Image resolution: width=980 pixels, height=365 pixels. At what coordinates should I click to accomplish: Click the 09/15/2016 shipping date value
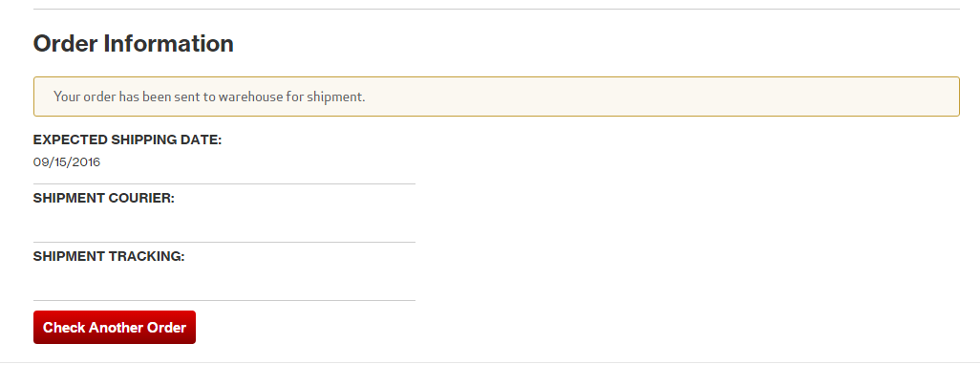(67, 162)
